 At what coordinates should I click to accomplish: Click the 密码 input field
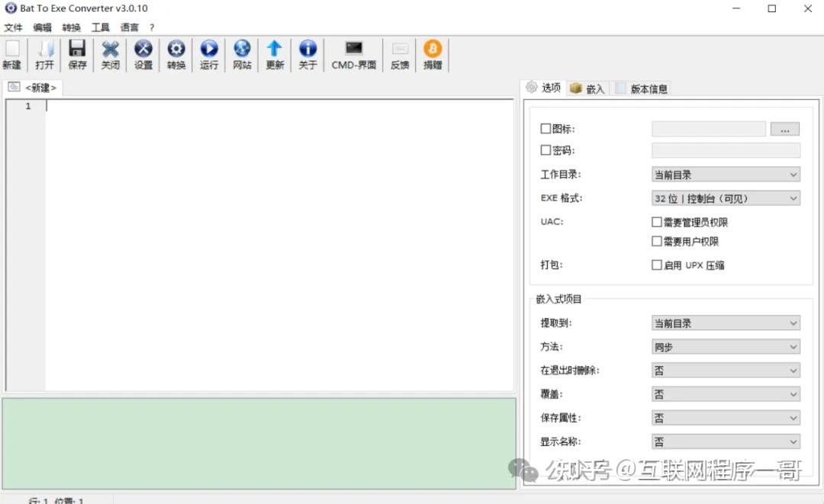coord(726,150)
